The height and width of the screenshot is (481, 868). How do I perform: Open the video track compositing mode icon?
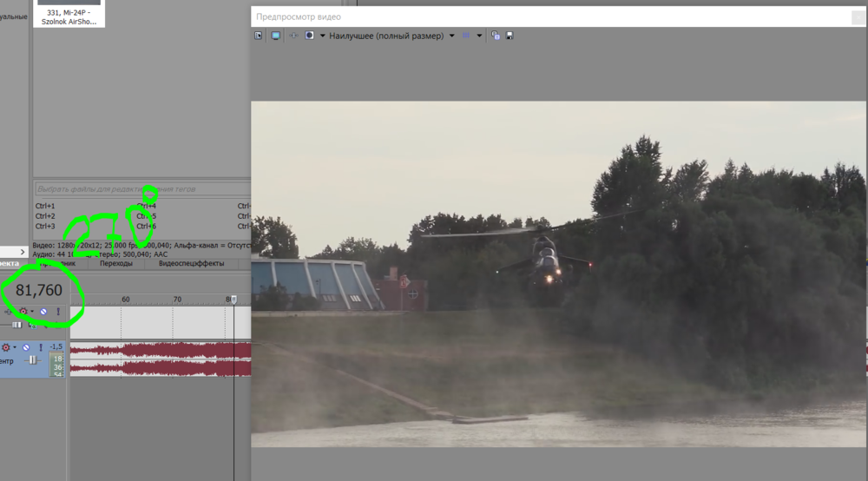32,326
